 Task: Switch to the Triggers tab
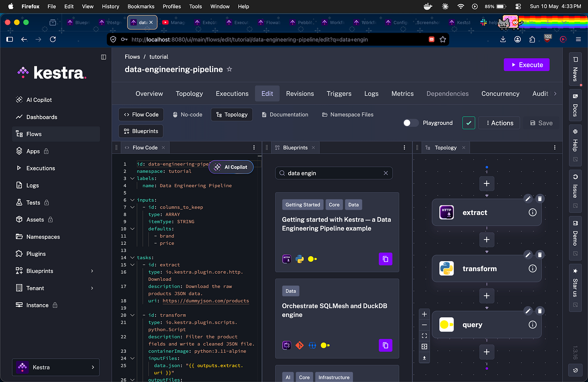tap(339, 94)
